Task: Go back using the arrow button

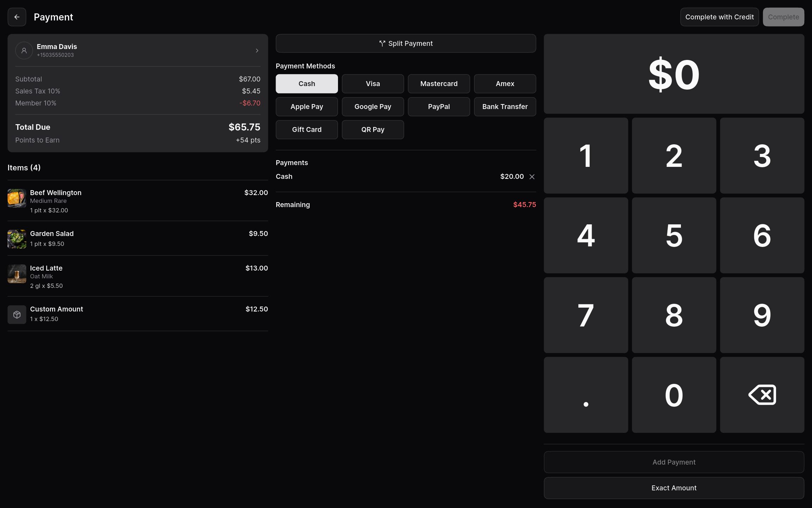Action: click(17, 17)
